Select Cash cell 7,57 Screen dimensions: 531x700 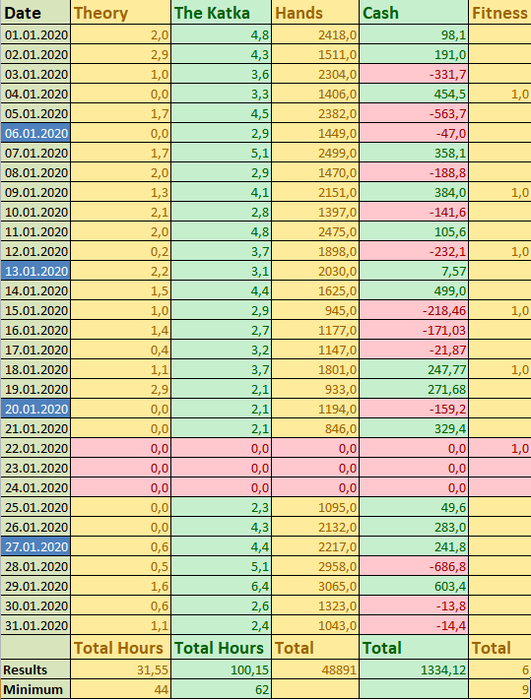(414, 271)
